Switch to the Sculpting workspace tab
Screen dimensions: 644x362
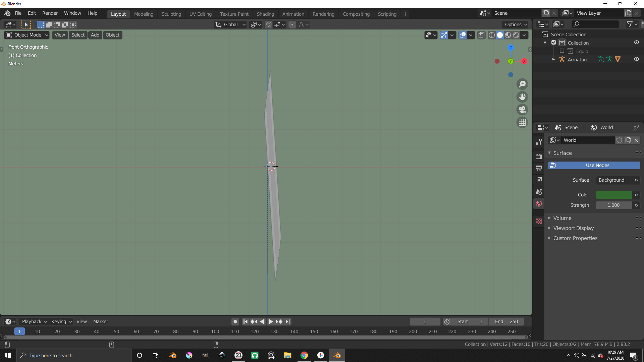pos(171,14)
